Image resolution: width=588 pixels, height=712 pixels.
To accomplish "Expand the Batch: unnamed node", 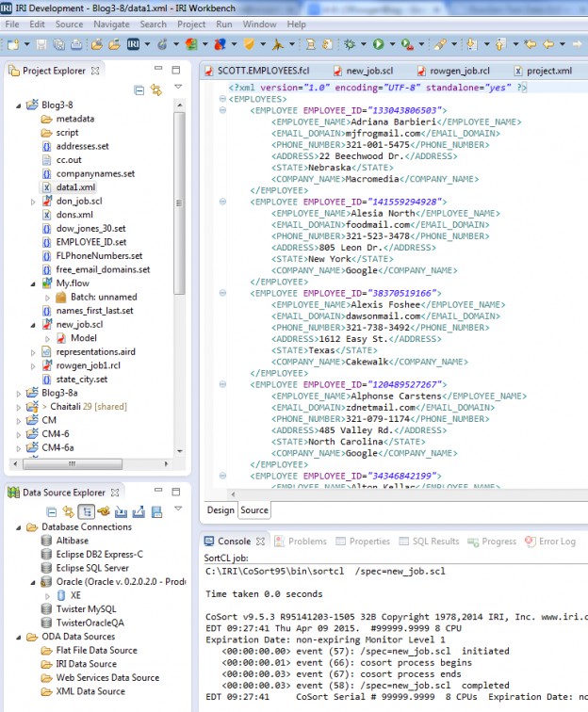I will click(x=47, y=298).
